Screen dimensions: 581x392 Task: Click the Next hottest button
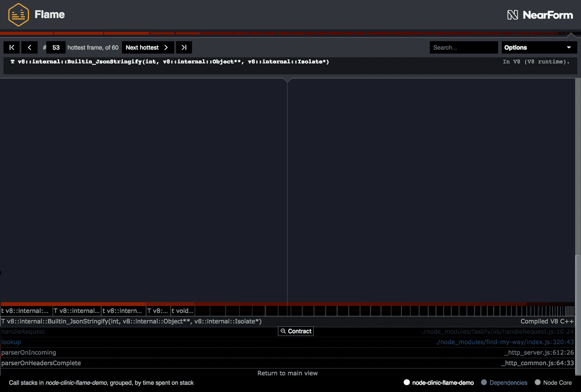point(147,47)
